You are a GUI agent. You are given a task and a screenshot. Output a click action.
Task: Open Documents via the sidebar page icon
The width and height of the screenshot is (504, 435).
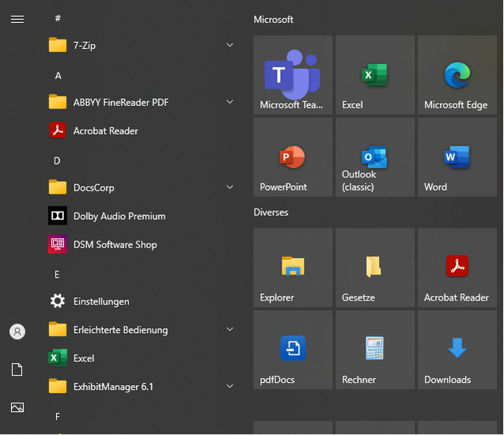pos(17,369)
